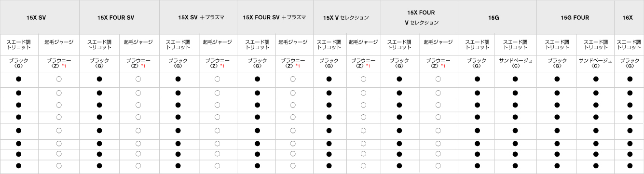Open the 15X SV +プラズマ column header
This screenshot has width=644, height=174.
tap(198, 17)
